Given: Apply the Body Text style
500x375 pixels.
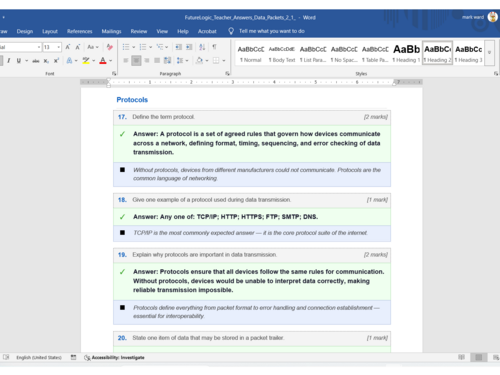Looking at the screenshot, I should [x=282, y=53].
